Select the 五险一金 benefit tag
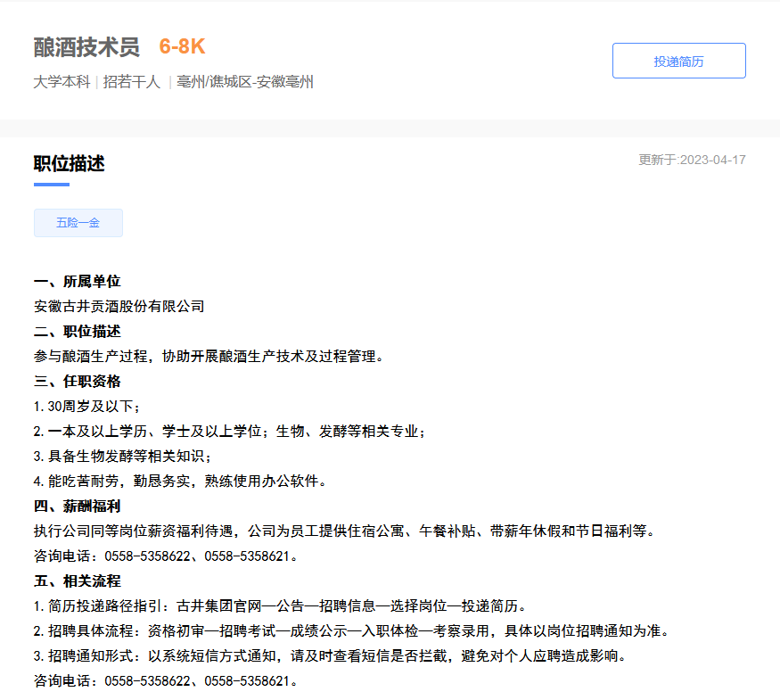Image resolution: width=780 pixels, height=700 pixels. tap(78, 223)
